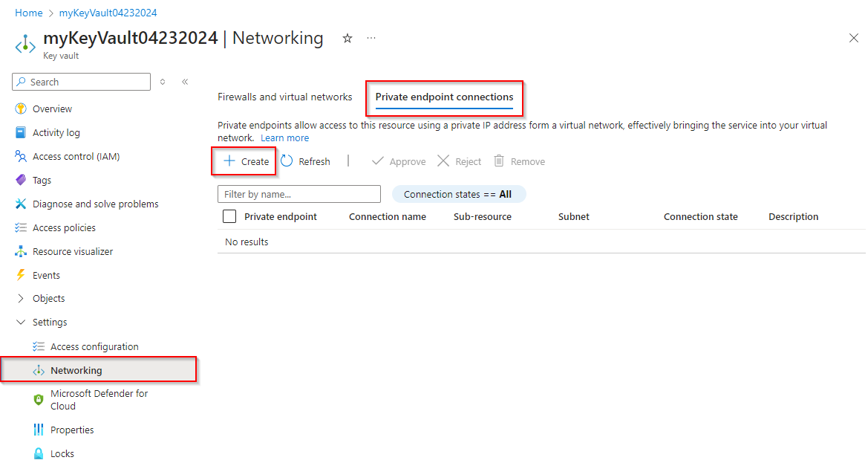
Task: Click the Microsoft Defender for Cloud shield icon
Action: [39, 400]
